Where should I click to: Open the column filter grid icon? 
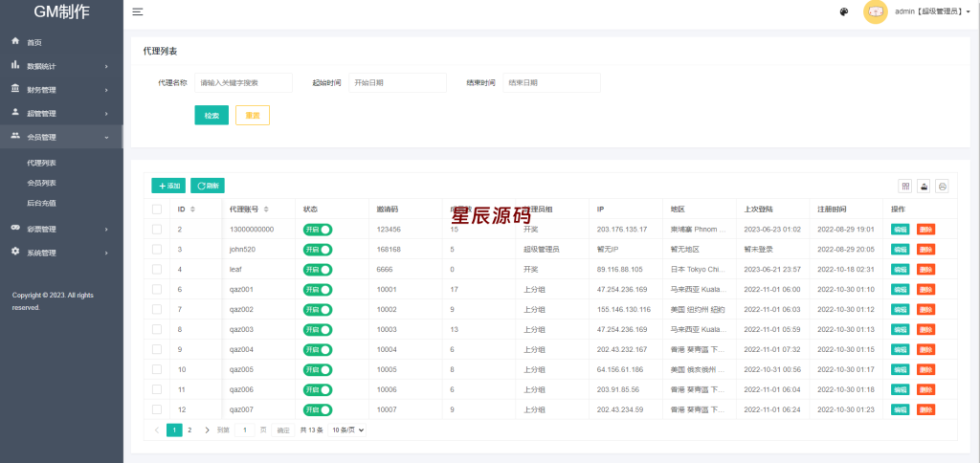[x=905, y=187]
